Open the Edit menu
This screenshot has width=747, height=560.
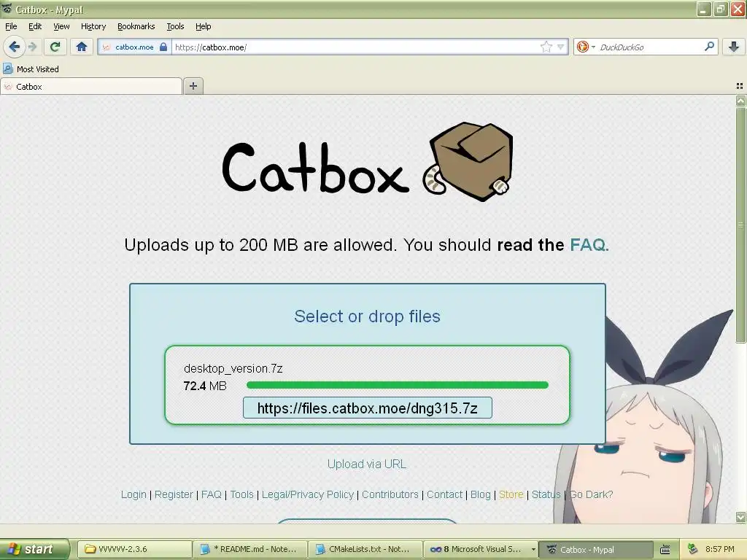35,26
